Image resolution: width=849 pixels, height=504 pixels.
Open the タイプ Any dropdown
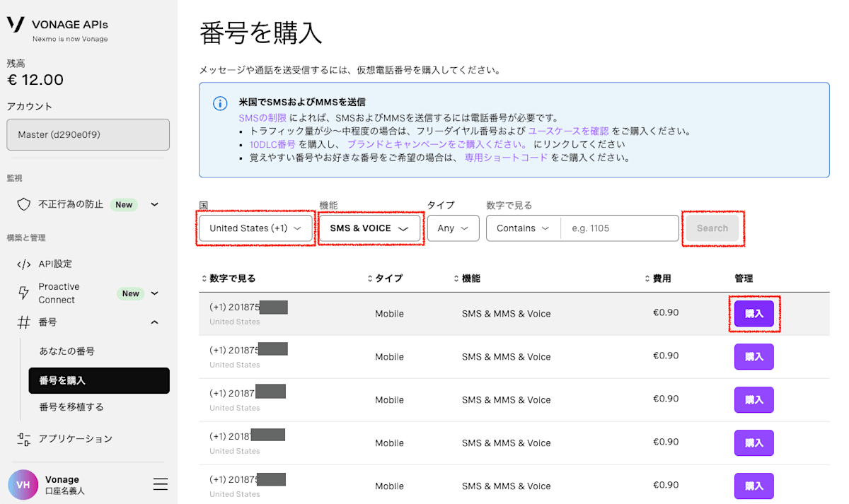453,228
